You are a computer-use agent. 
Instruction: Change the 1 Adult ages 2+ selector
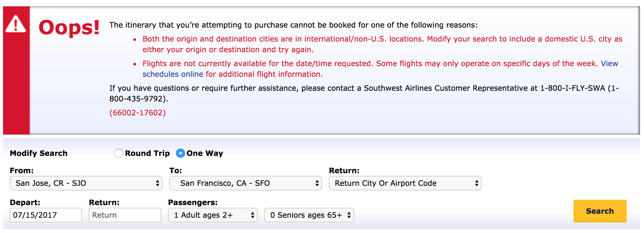pyautogui.click(x=213, y=215)
